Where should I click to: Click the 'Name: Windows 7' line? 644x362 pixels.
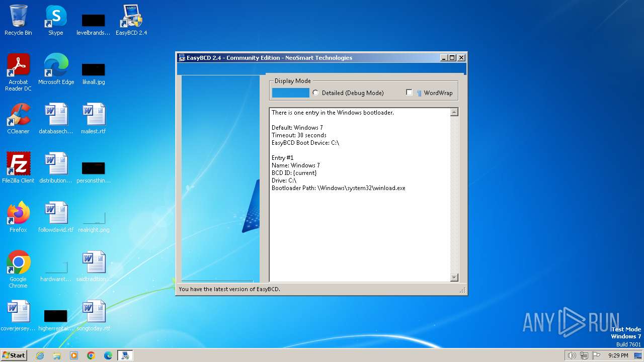[x=295, y=165]
